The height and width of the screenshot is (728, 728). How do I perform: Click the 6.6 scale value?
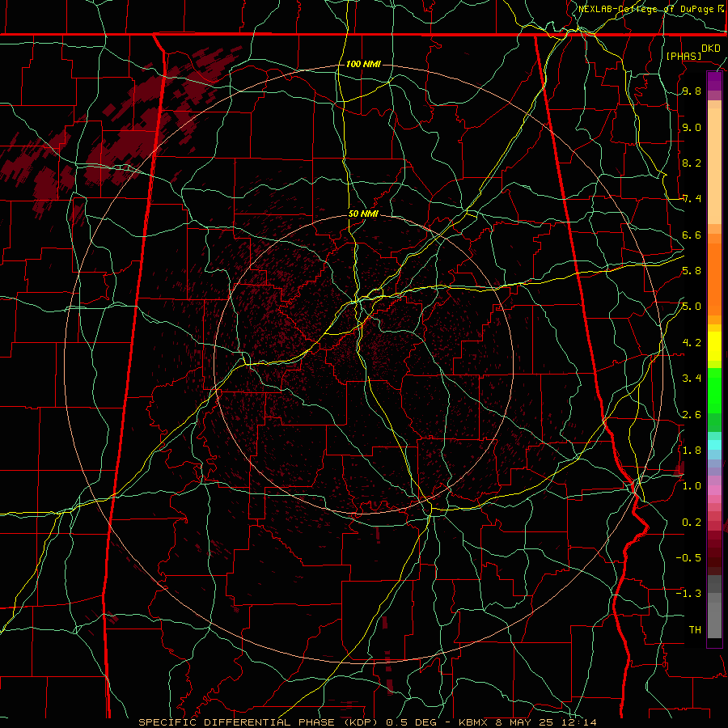[x=692, y=235]
